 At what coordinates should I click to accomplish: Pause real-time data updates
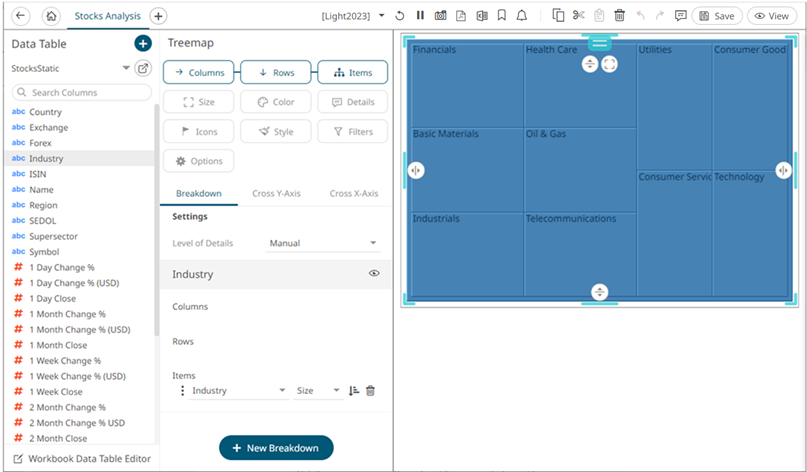(420, 15)
